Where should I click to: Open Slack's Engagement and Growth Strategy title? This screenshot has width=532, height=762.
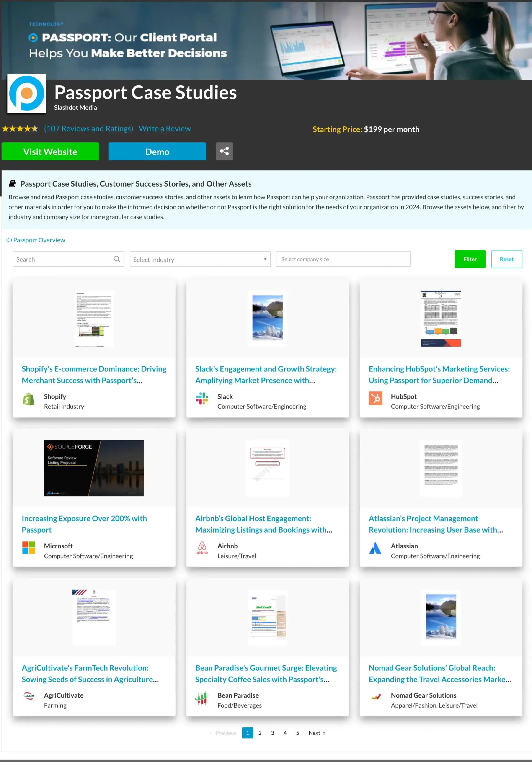click(266, 375)
